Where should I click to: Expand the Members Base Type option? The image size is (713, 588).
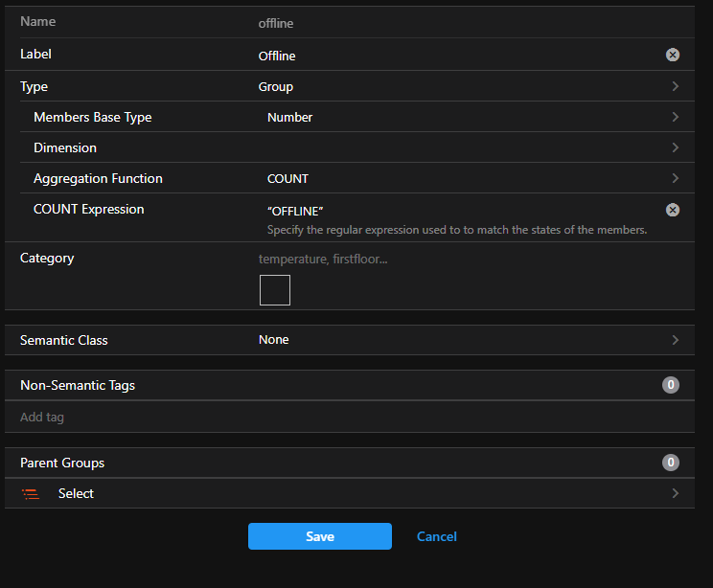pos(676,117)
